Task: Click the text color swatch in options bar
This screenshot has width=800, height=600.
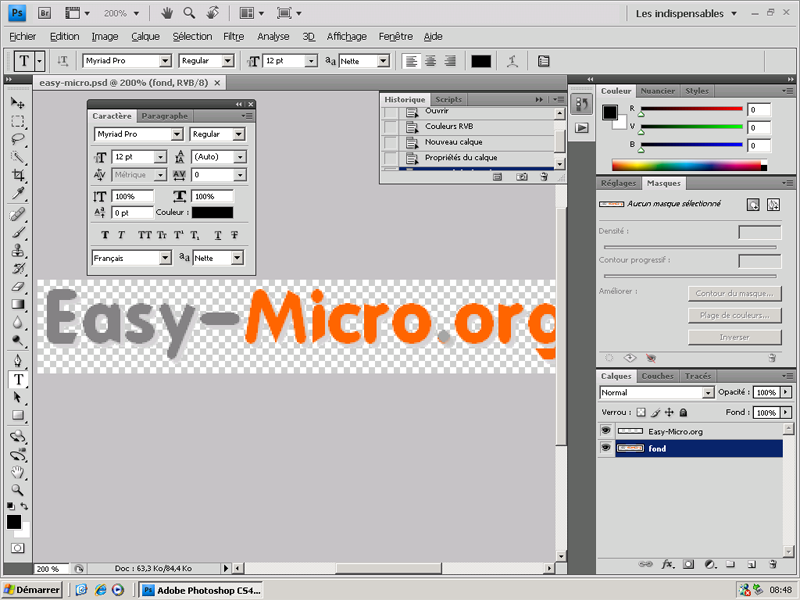Action: pyautogui.click(x=481, y=61)
